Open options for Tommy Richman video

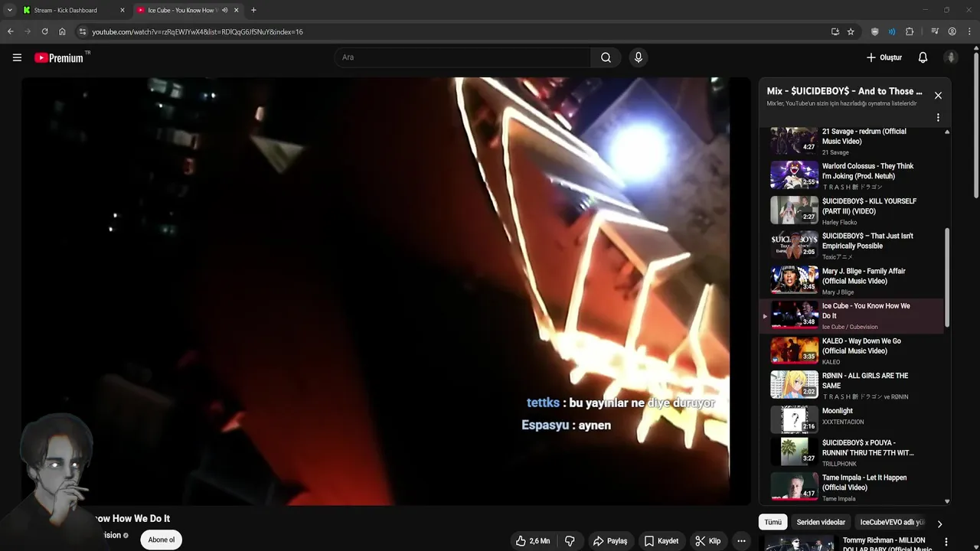pyautogui.click(x=946, y=542)
